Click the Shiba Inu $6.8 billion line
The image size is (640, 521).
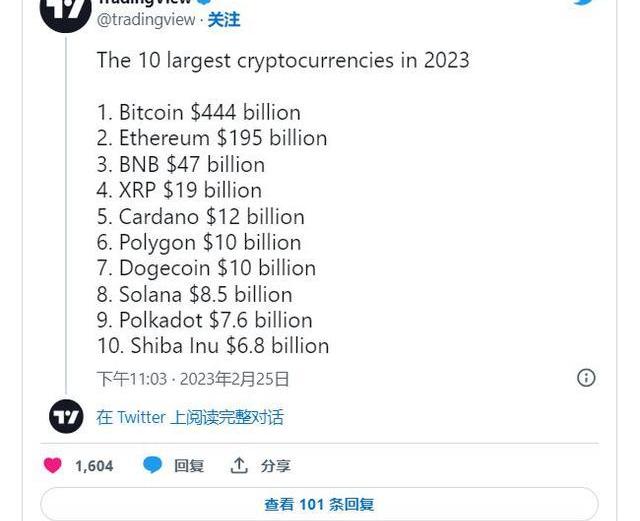[213, 346]
